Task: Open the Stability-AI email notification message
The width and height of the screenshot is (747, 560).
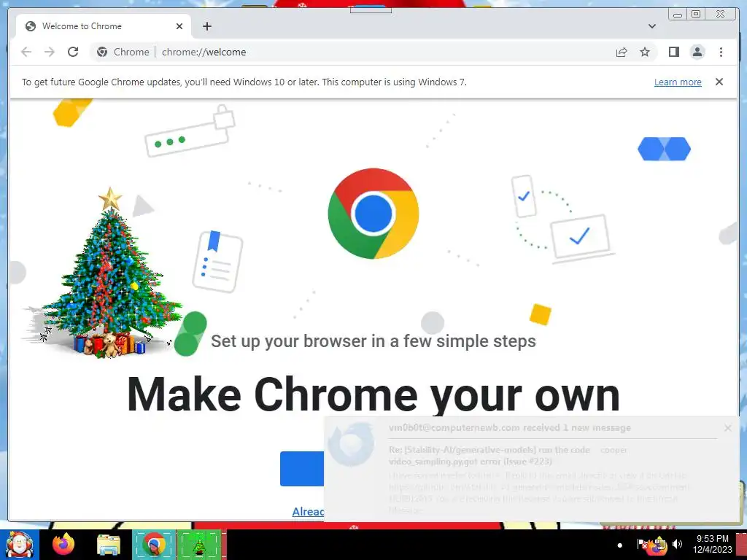Action: [x=531, y=469]
